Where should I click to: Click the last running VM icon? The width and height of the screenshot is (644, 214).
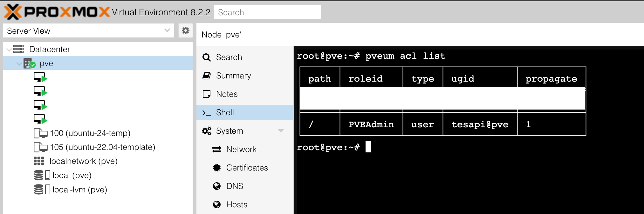tap(40, 119)
